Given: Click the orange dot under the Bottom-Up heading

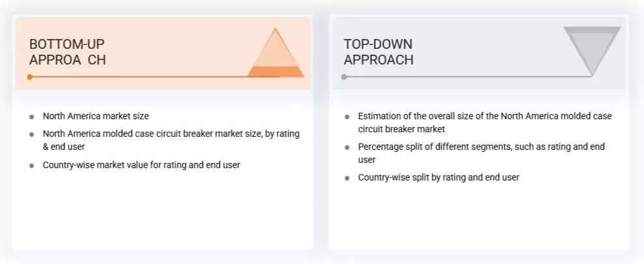Looking at the screenshot, I should tap(30, 77).
